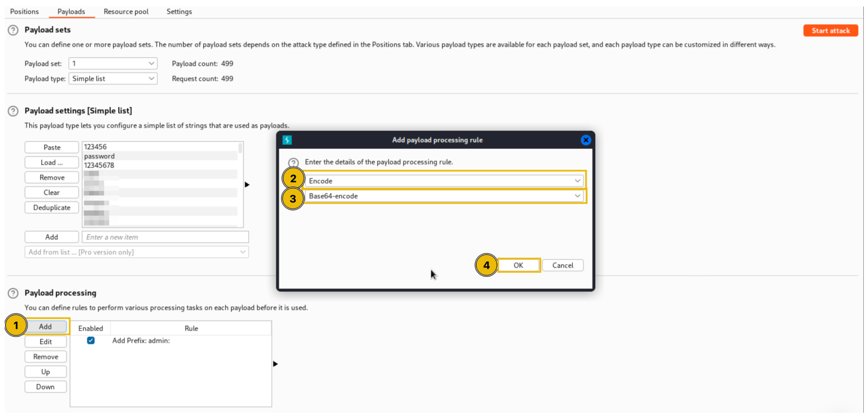The width and height of the screenshot is (868, 416).
Task: Click the Enabled column header
Action: click(91, 329)
